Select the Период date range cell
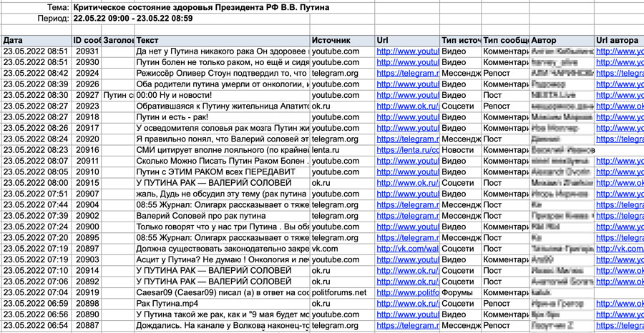 click(132, 19)
